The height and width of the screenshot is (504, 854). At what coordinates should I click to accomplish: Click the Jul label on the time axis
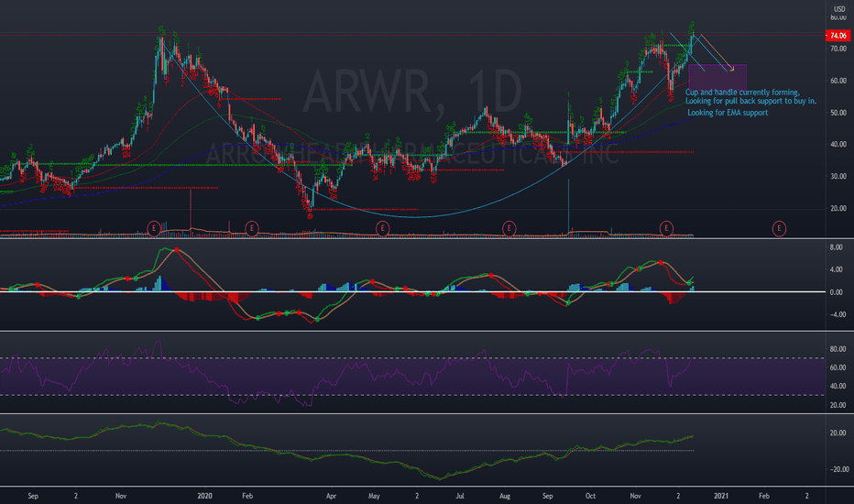coord(460,496)
